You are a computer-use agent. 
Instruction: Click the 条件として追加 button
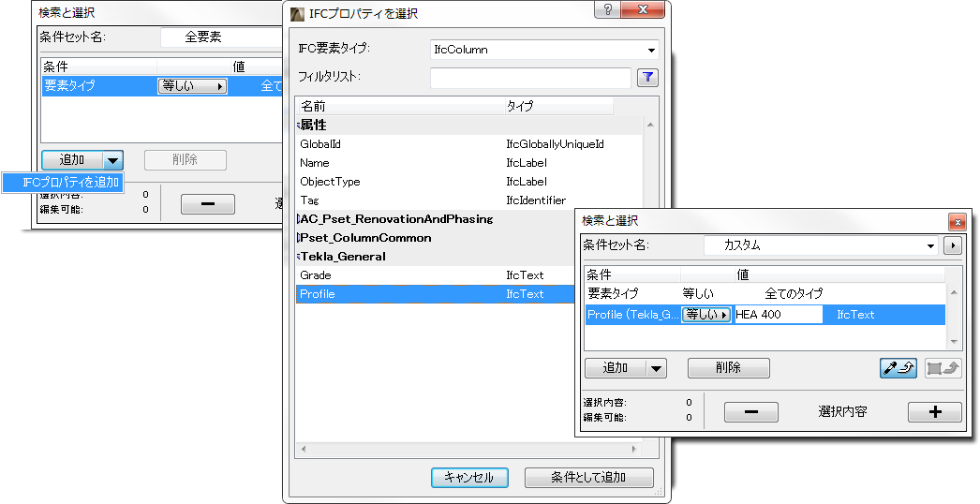point(588,477)
